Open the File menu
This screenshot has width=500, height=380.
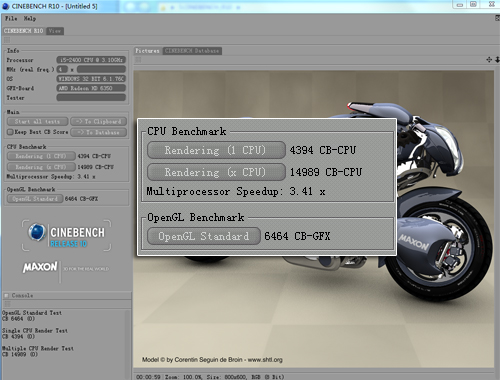pyautogui.click(x=11, y=18)
